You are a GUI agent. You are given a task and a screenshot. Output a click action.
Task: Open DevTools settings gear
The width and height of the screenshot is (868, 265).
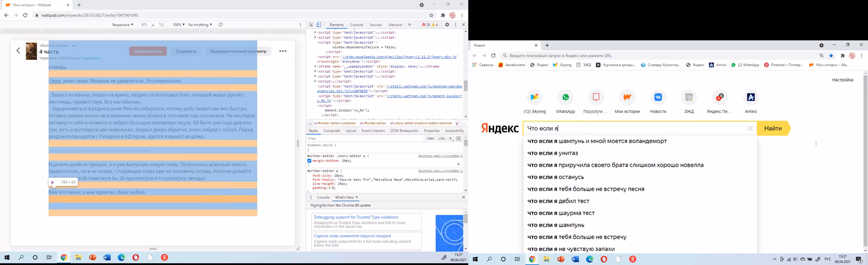point(447,25)
